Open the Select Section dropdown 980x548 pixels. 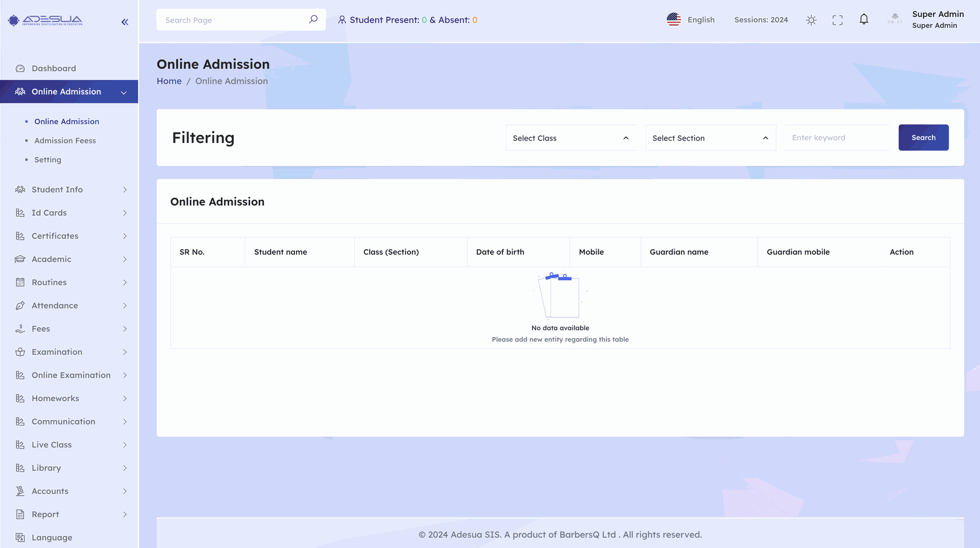click(710, 138)
